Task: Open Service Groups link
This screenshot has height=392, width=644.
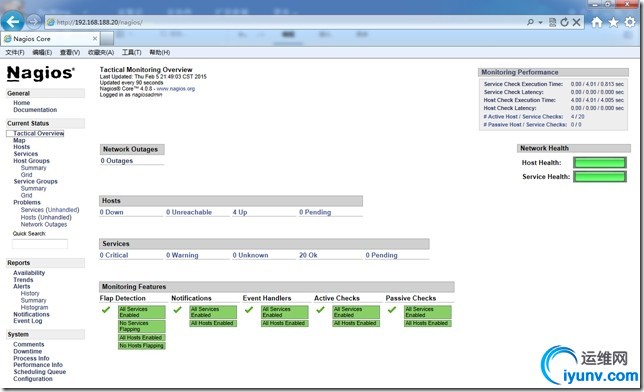Action: (x=35, y=181)
